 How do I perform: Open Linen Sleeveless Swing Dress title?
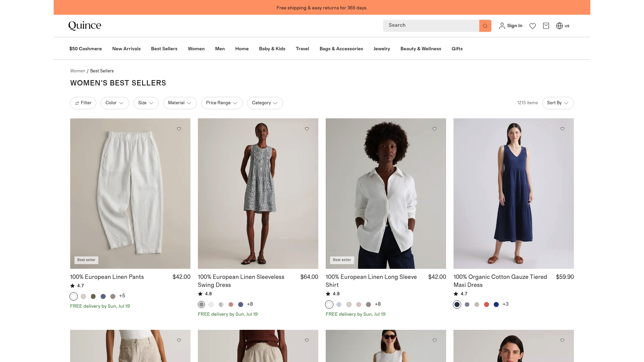[241, 281]
